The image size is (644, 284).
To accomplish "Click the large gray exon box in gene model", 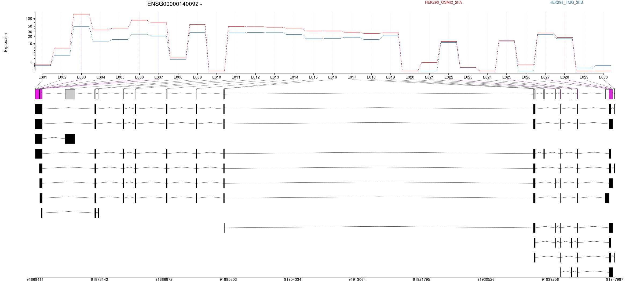I will coord(70,94).
